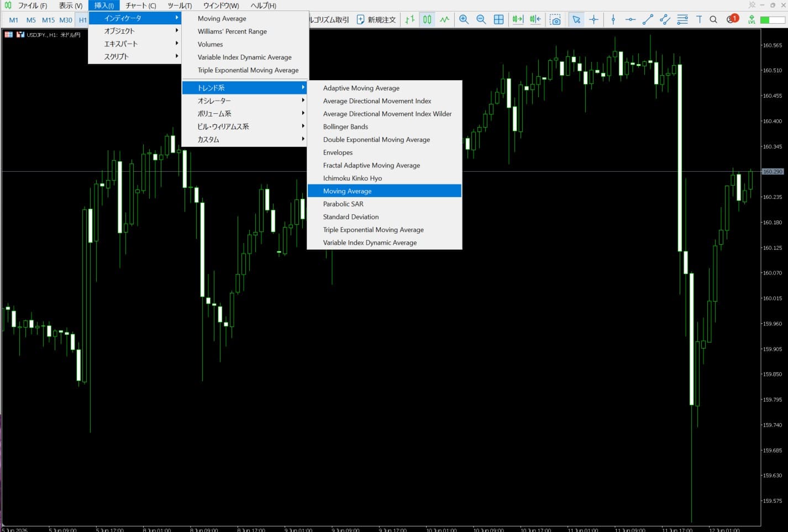This screenshot has height=532, width=788.
Task: Toggle chart auto scroll icon
Action: click(518, 19)
